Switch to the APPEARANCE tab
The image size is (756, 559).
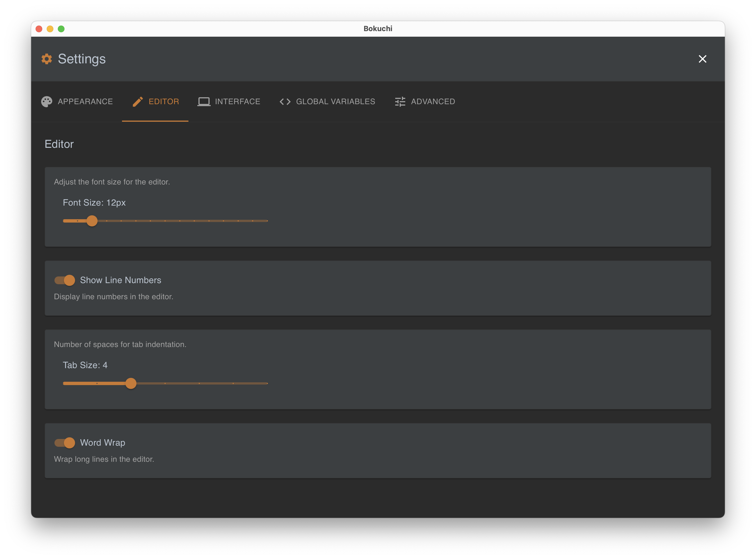(85, 101)
